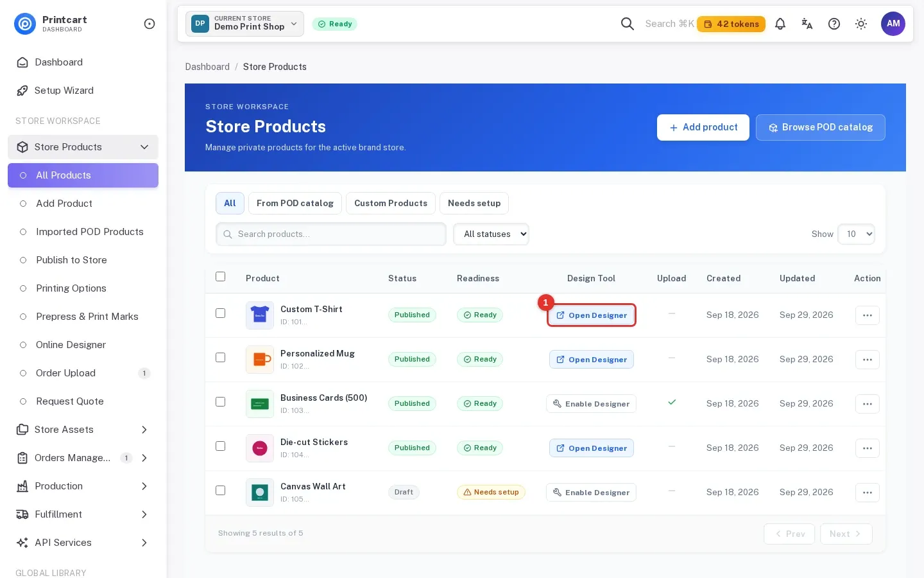Viewport: 924px width, 578px height.
Task: Go to Dashboard via breadcrumb link
Action: 207,67
